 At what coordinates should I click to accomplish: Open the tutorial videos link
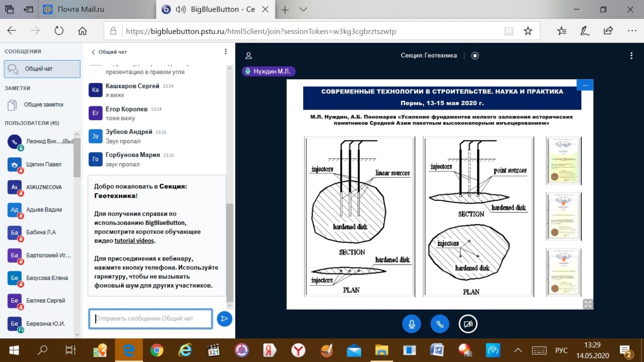click(x=135, y=241)
